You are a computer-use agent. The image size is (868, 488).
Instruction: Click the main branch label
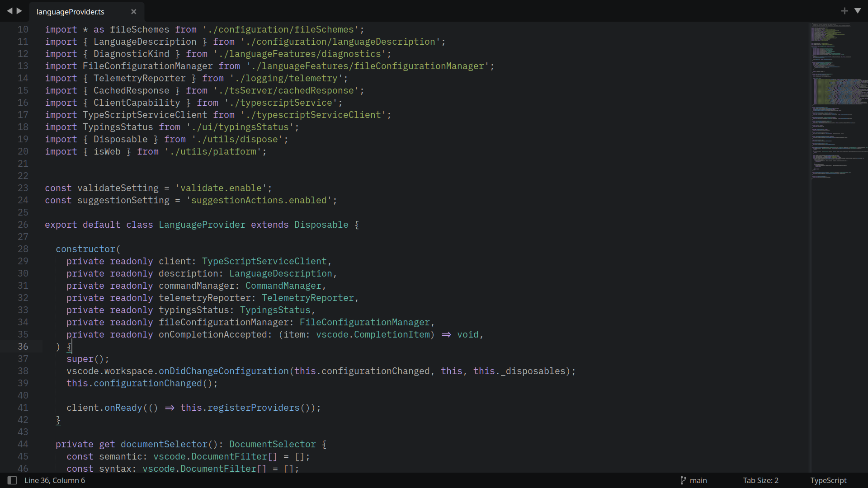coord(698,480)
